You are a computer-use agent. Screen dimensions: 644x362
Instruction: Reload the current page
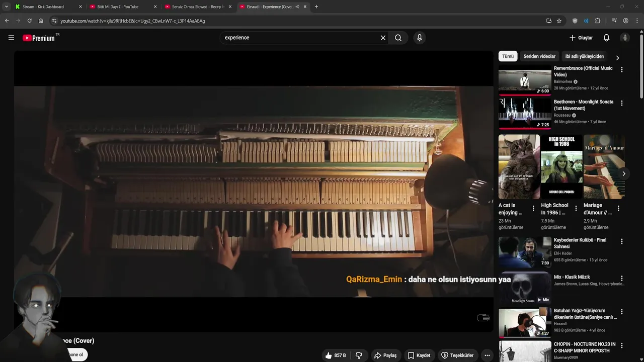click(29, 21)
